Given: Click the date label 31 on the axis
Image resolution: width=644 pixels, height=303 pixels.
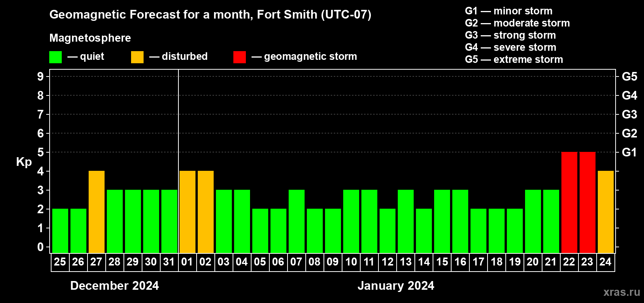Looking at the screenshot, I should (x=169, y=262).
